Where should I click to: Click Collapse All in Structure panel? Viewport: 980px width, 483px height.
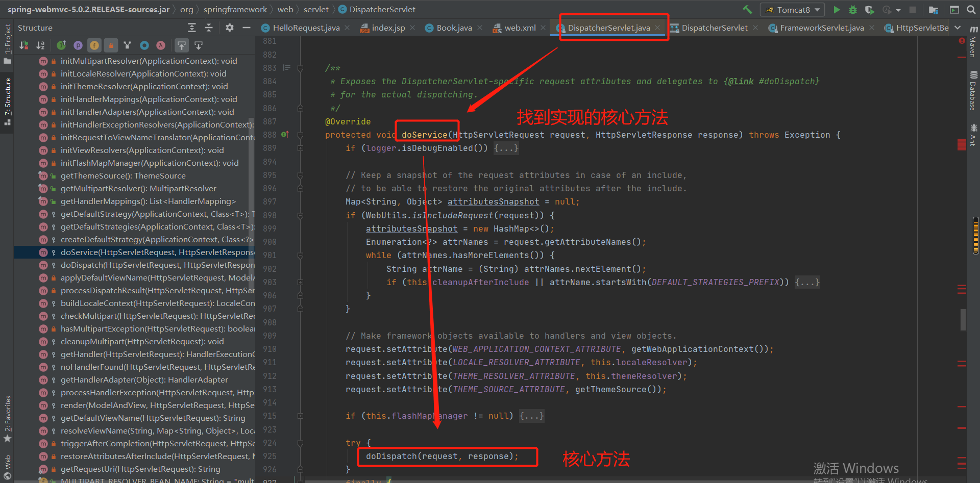point(208,28)
